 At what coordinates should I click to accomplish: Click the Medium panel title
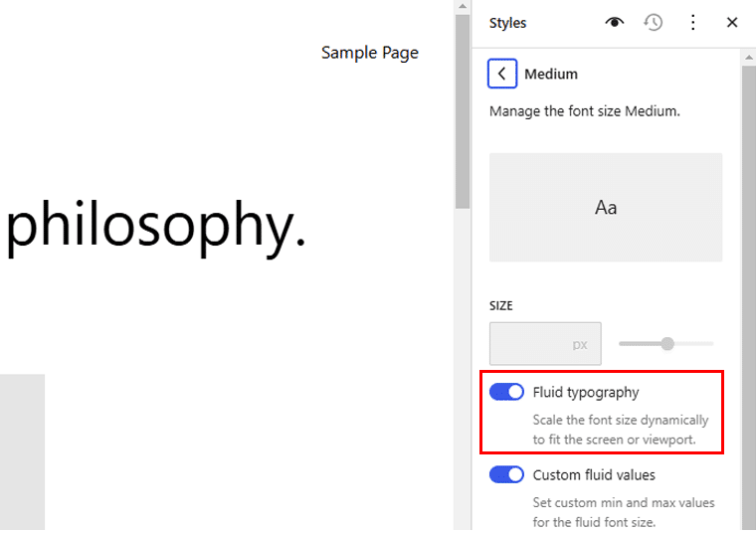(x=551, y=75)
